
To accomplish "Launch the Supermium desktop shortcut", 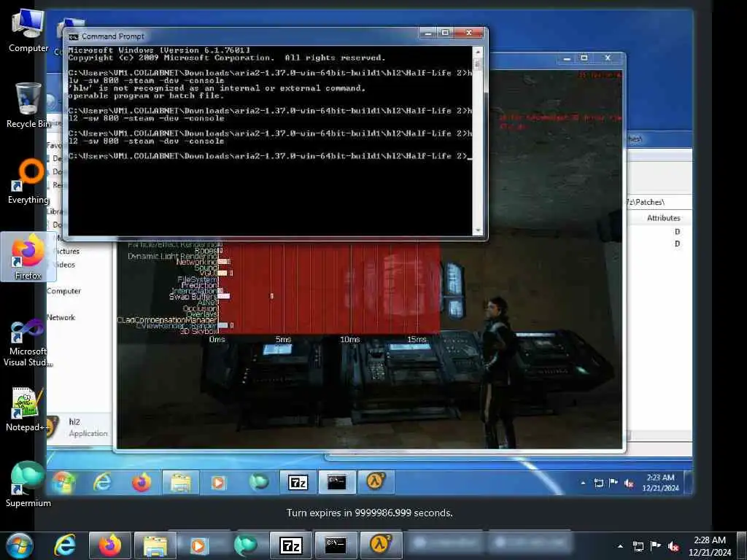I will pos(28,484).
